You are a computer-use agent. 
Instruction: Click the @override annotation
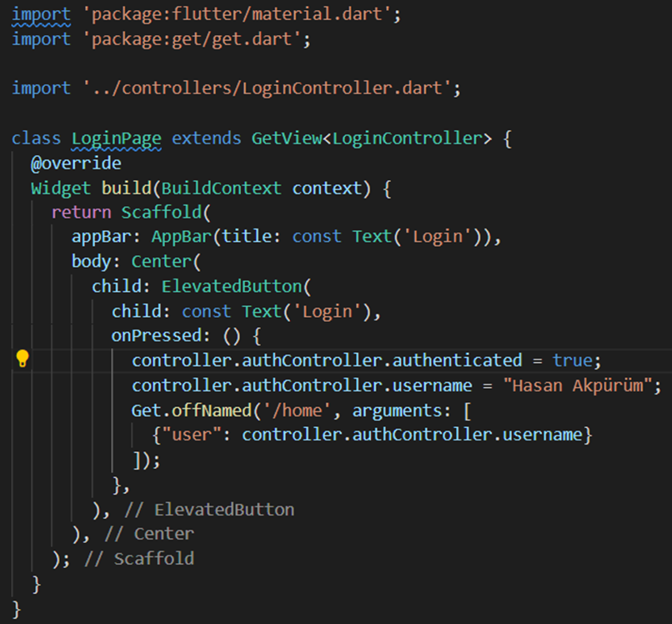(76, 164)
